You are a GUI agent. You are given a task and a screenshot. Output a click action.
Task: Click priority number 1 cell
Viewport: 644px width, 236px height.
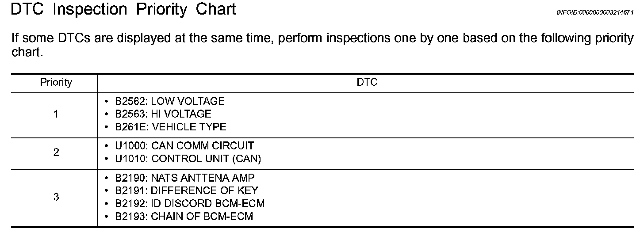[x=56, y=114]
